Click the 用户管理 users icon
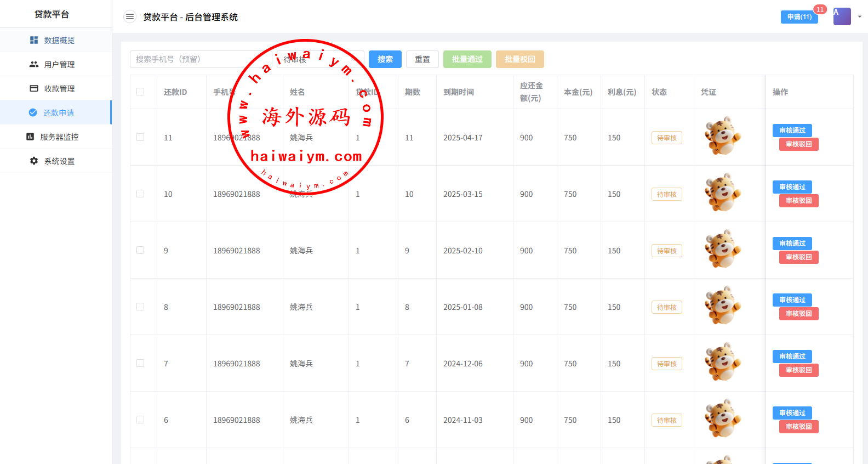Screen dimensions: 868x464 (x=34, y=64)
